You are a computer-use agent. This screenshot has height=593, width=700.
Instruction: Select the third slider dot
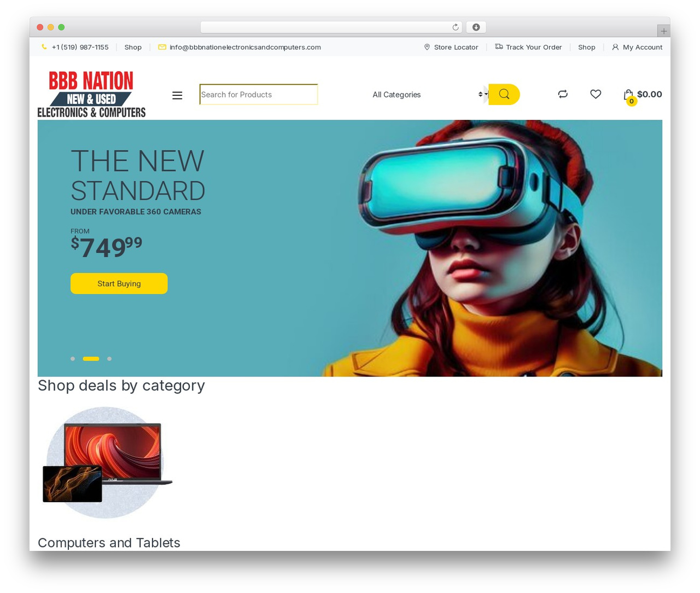click(x=109, y=359)
